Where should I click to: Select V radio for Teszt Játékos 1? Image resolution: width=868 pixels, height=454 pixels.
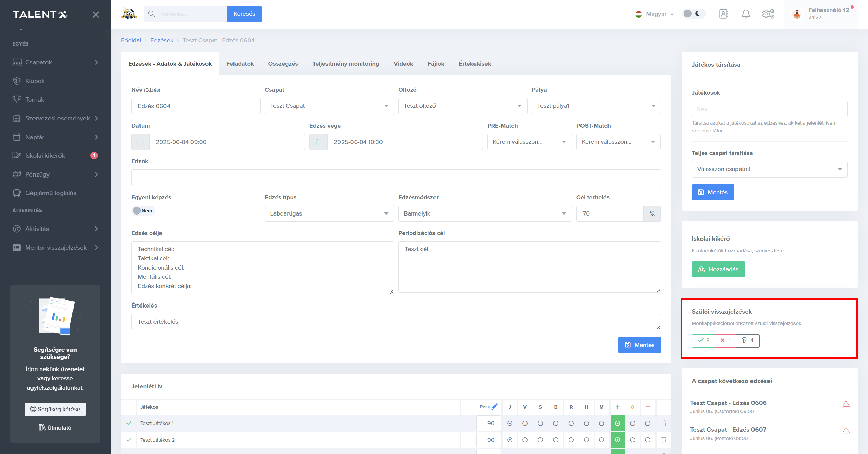tap(525, 424)
